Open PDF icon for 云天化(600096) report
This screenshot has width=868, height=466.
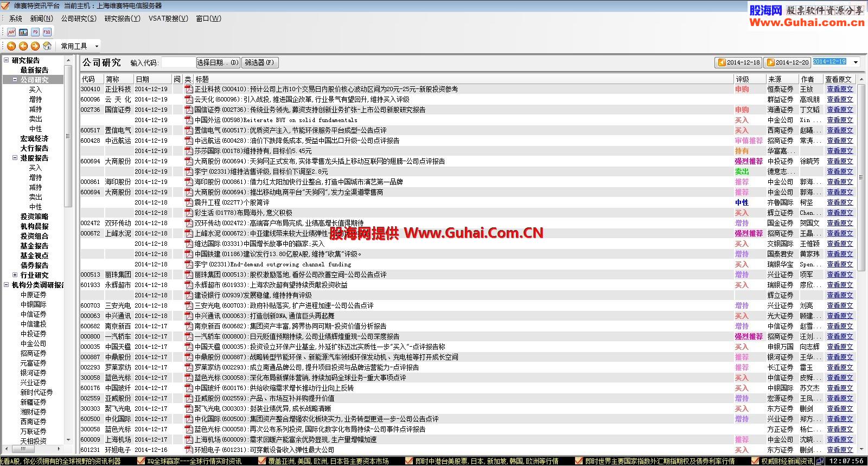pos(189,99)
